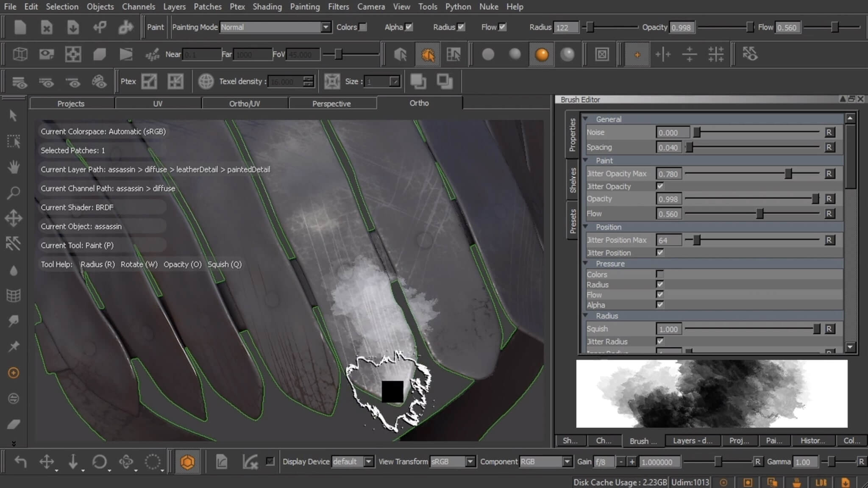This screenshot has height=488, width=868.
Task: Open the Layers panel tab at bottom
Action: click(692, 441)
